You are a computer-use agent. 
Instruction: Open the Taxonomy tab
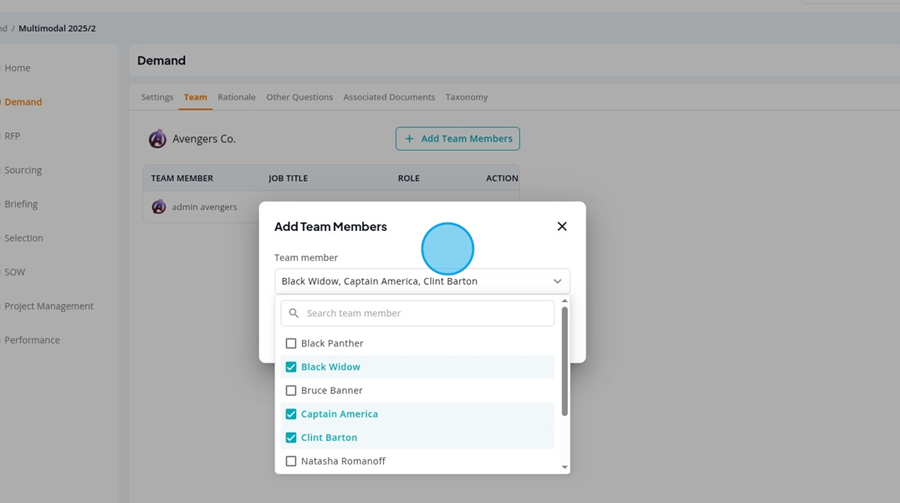click(467, 97)
